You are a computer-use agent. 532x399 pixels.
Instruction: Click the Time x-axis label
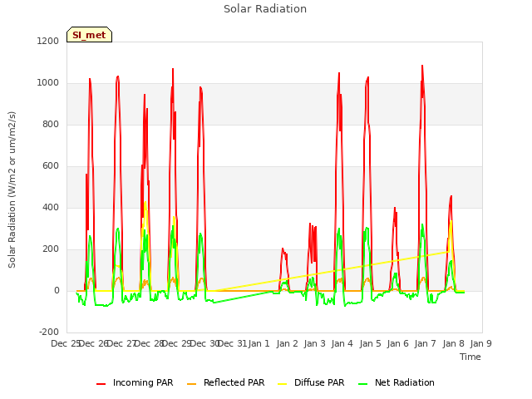[x=470, y=357]
